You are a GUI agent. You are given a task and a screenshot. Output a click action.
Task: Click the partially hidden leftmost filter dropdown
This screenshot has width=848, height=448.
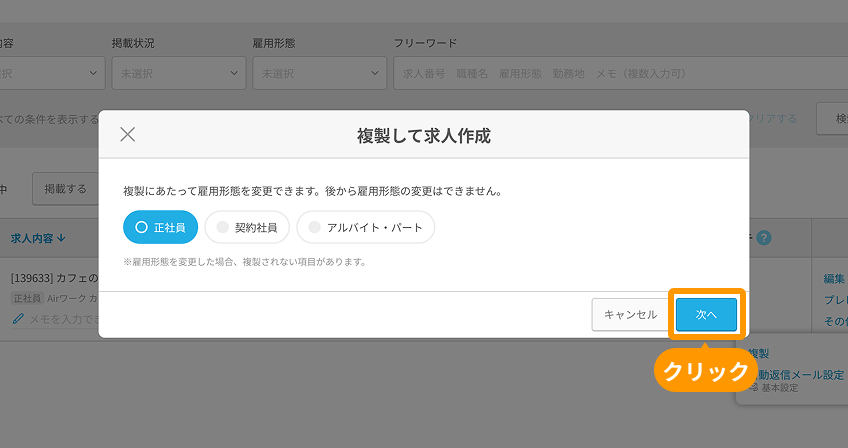click(x=52, y=73)
